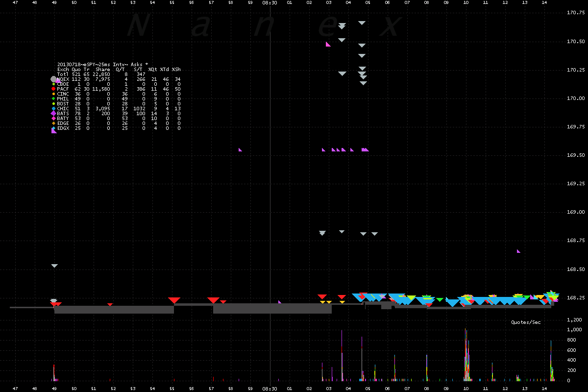This screenshot has height=392, width=588.
Task: Select the BATY exchange label
Action: click(x=63, y=118)
